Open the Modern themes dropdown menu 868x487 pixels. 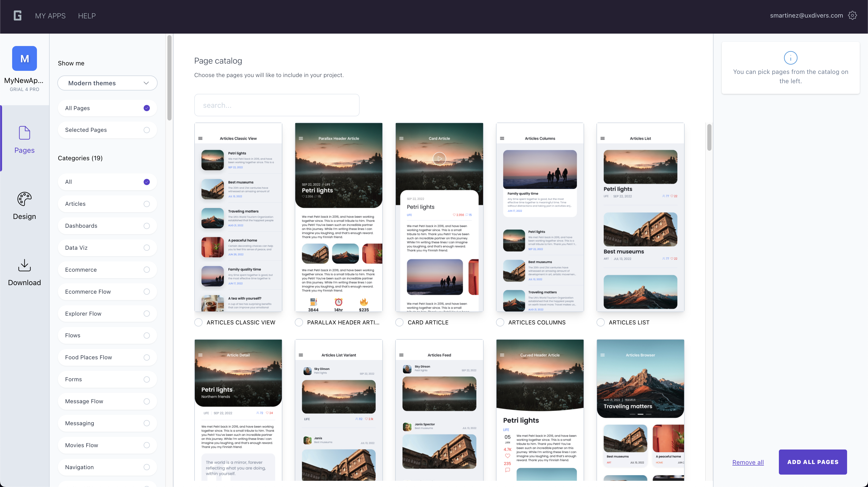[107, 83]
